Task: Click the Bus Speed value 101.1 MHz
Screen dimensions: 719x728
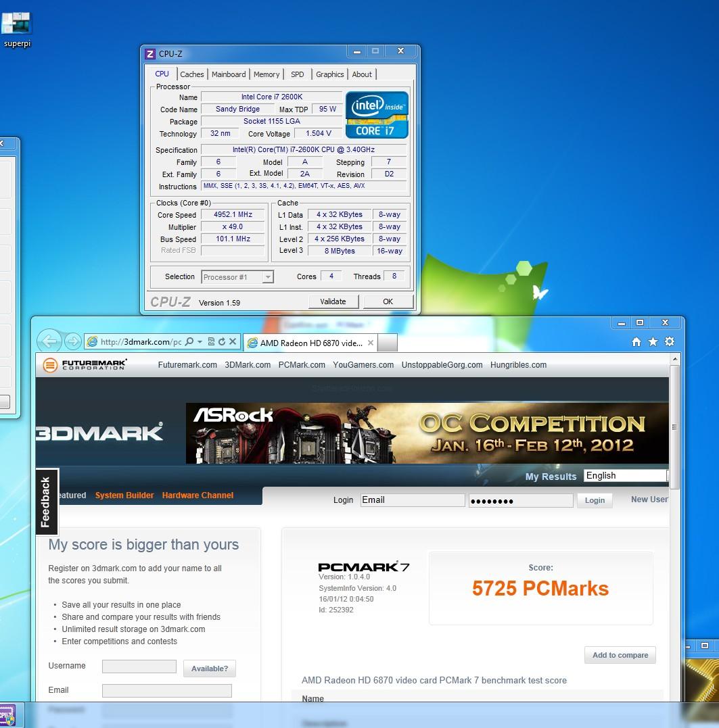Action: (233, 239)
